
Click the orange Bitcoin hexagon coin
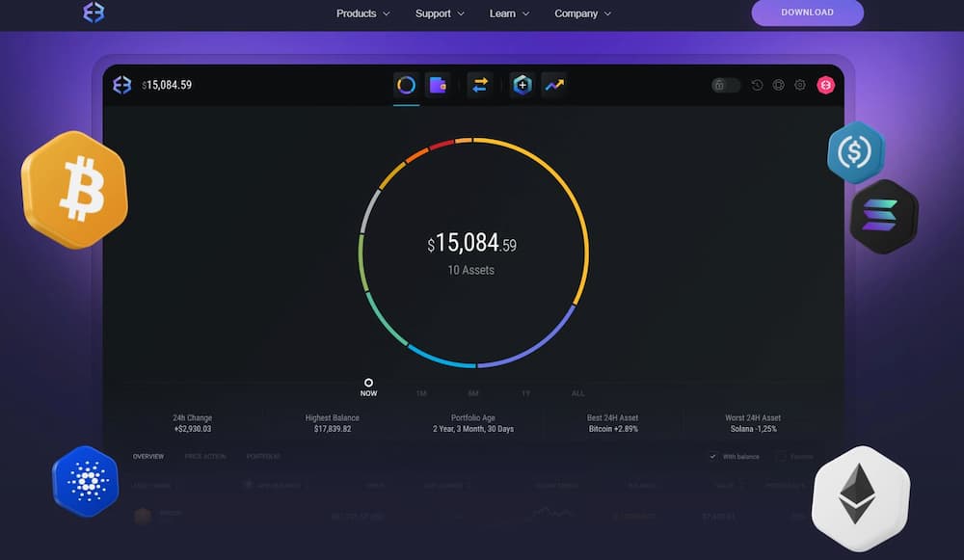point(75,189)
